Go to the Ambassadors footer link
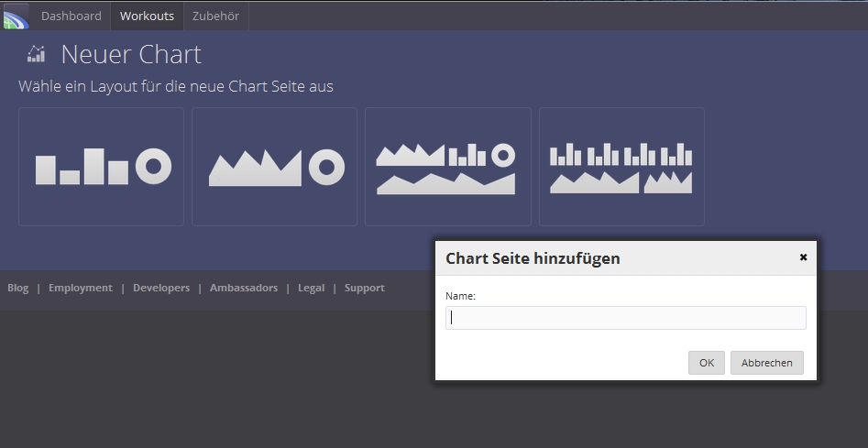This screenshot has width=868, height=448. [244, 288]
